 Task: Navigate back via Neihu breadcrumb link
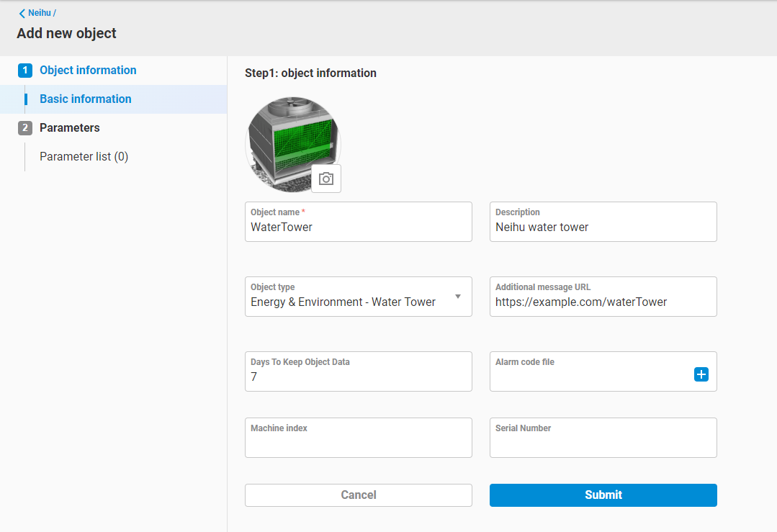tap(40, 13)
